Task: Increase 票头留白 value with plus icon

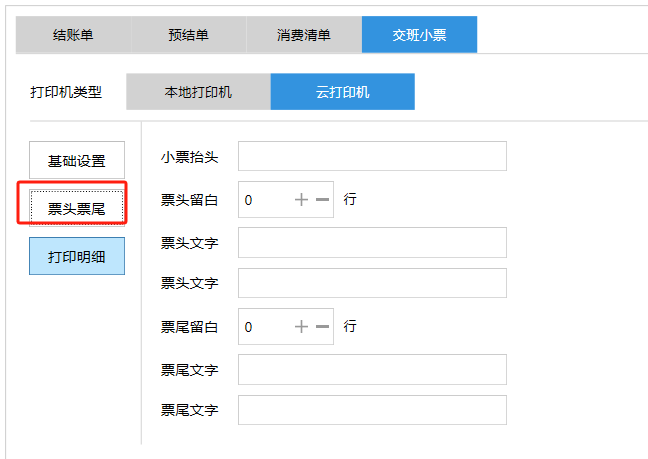Action: click(x=302, y=200)
